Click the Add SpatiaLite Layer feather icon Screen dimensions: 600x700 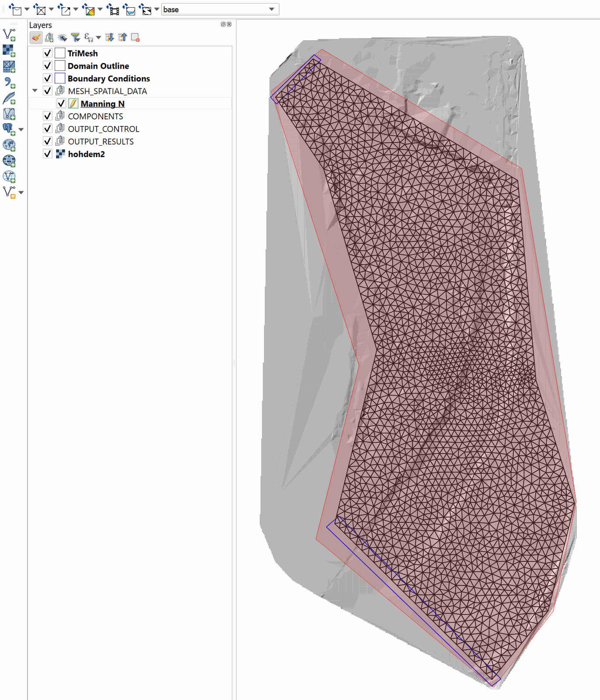click(9, 98)
